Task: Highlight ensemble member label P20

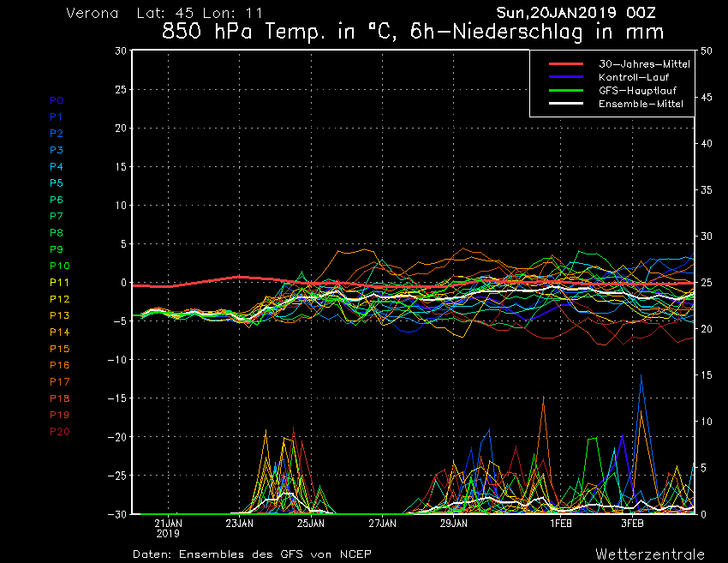Action: 60,432
